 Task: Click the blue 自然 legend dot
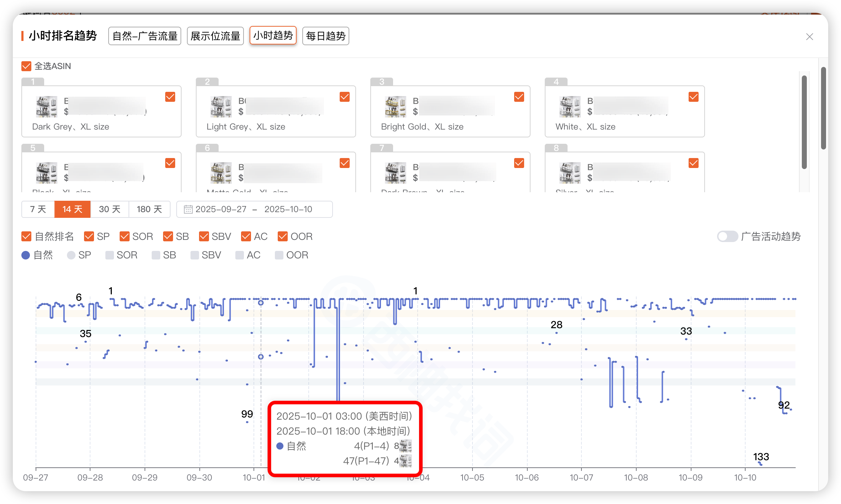point(26,255)
